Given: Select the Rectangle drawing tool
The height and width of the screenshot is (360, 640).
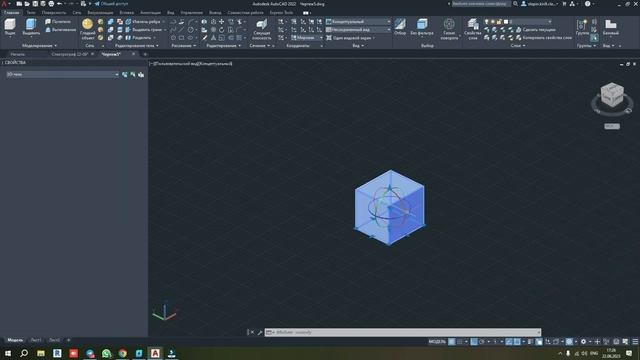Looking at the screenshot, I should point(181,38).
